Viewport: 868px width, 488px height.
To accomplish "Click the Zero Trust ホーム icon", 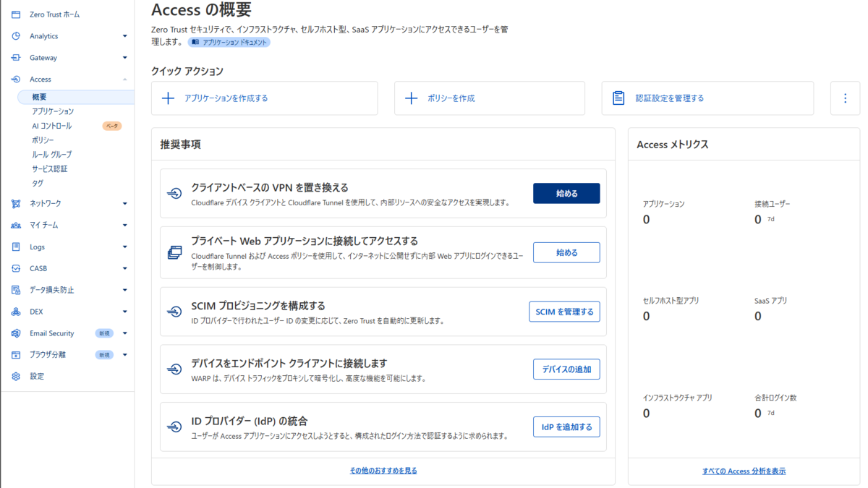I will [16, 14].
